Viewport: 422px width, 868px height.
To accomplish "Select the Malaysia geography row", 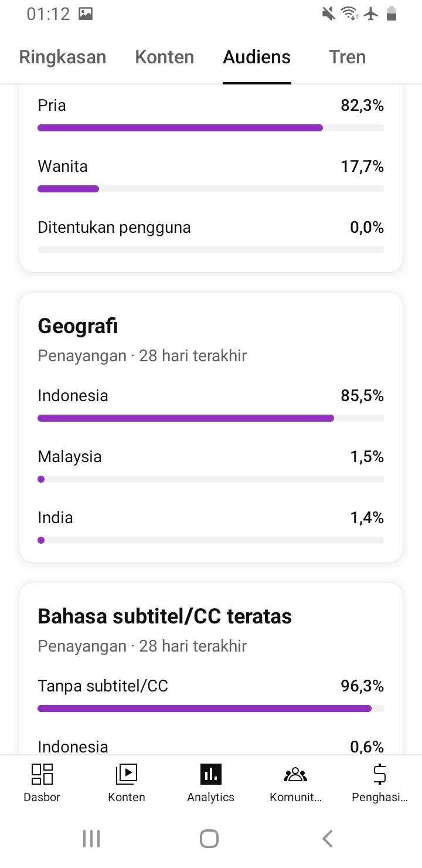I will pyautogui.click(x=211, y=466).
